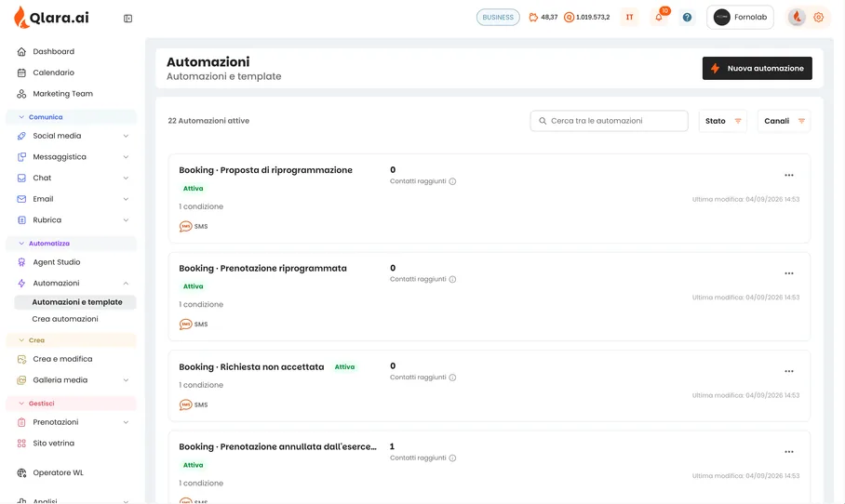Switch language with IT button
This screenshot has width=845, height=504.
tap(629, 18)
